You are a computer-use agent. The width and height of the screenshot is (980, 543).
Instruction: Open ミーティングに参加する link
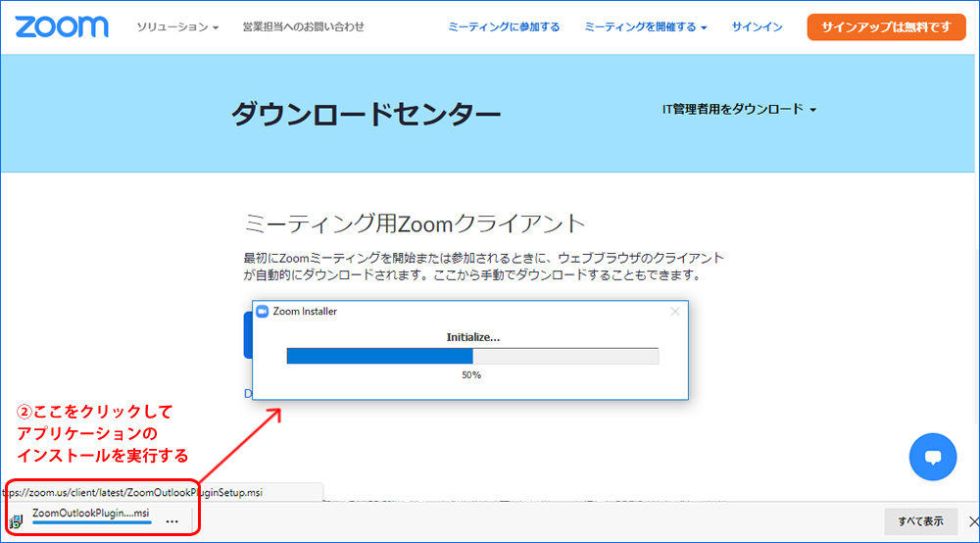[504, 26]
